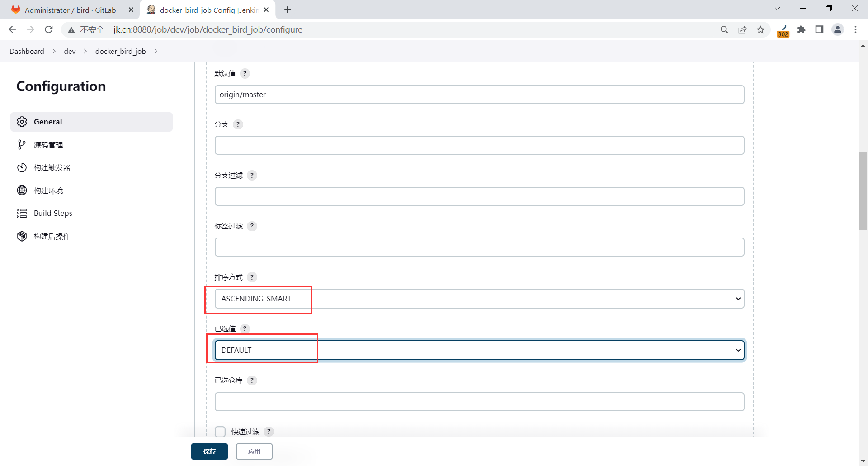This screenshot has width=868, height=466.
Task: Open the 已选值 DEFAULT dropdown
Action: tap(479, 350)
